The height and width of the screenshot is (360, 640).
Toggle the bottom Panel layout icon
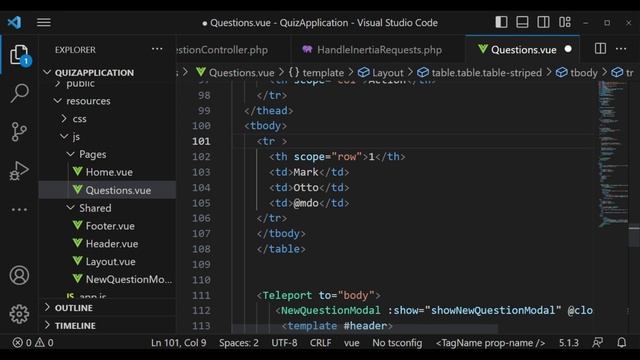[x=522, y=22]
